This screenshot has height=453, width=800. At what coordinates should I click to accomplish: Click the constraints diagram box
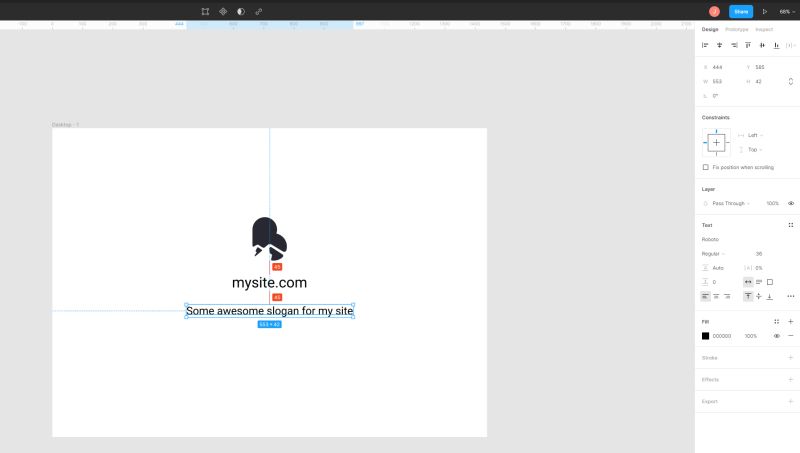(716, 143)
